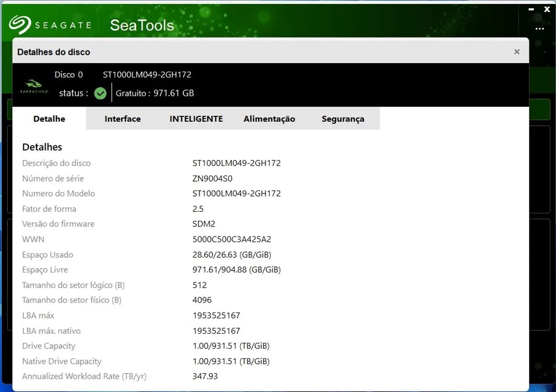The width and height of the screenshot is (556, 392).
Task: Click the Versão do firmware label
Action: pyautogui.click(x=58, y=224)
